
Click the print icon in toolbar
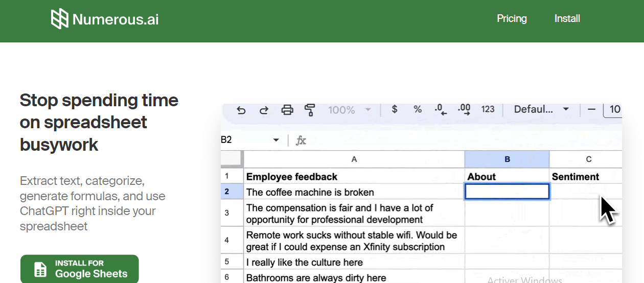[287, 110]
